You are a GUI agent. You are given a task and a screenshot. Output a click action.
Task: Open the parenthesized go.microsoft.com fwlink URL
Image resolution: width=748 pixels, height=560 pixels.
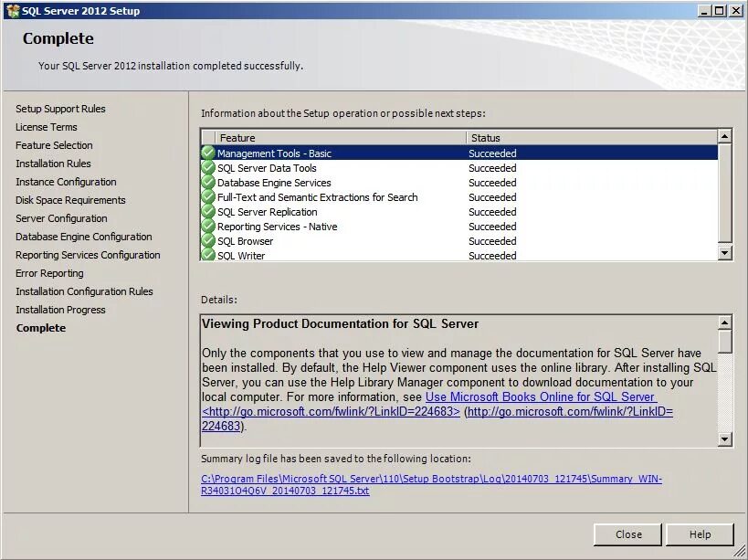pos(570,411)
